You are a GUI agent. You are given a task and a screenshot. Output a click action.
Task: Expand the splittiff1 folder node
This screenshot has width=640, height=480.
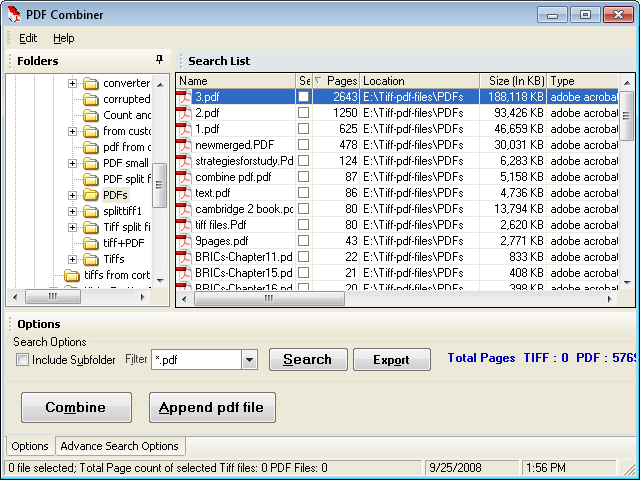[72, 211]
